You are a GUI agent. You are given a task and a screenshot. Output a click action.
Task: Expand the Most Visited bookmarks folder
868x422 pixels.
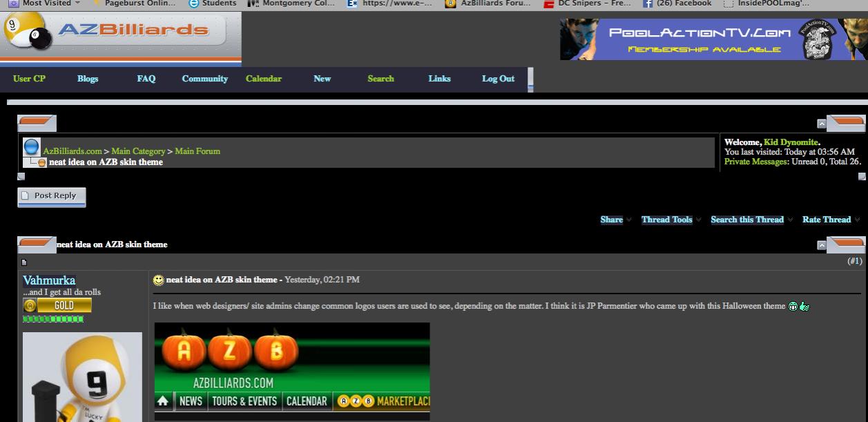46,3
